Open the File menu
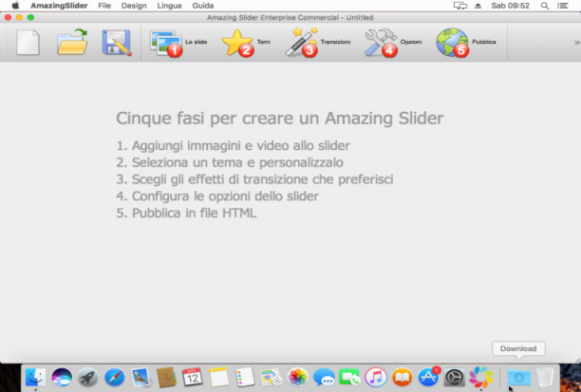581x392 pixels. (104, 6)
